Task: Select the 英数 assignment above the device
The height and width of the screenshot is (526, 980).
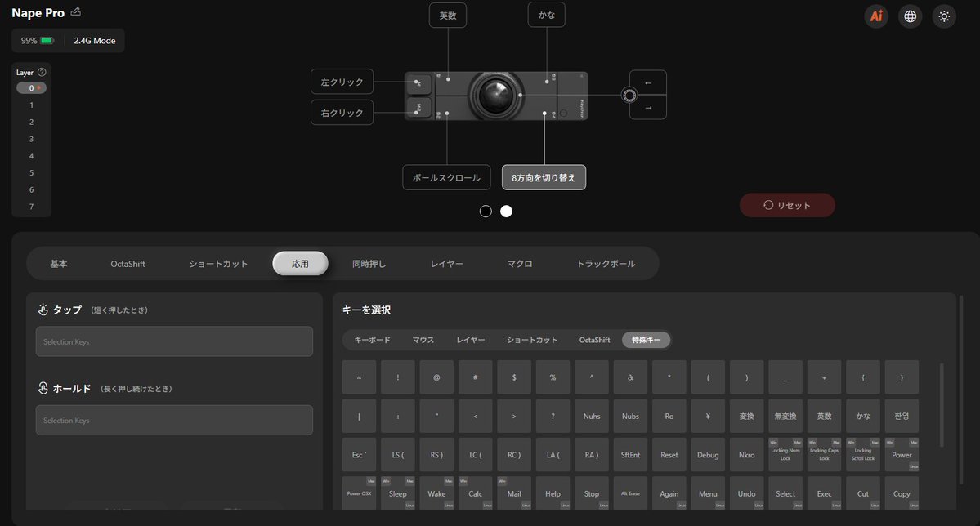Action: pyautogui.click(x=448, y=15)
